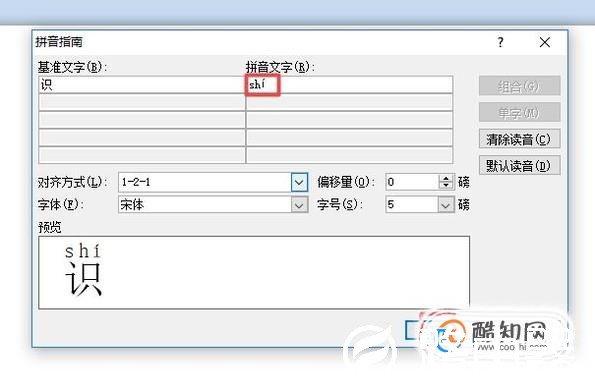Image resolution: width=595 pixels, height=390 pixels.
Task: Click the 基准文字(B) label
Action: (72, 67)
